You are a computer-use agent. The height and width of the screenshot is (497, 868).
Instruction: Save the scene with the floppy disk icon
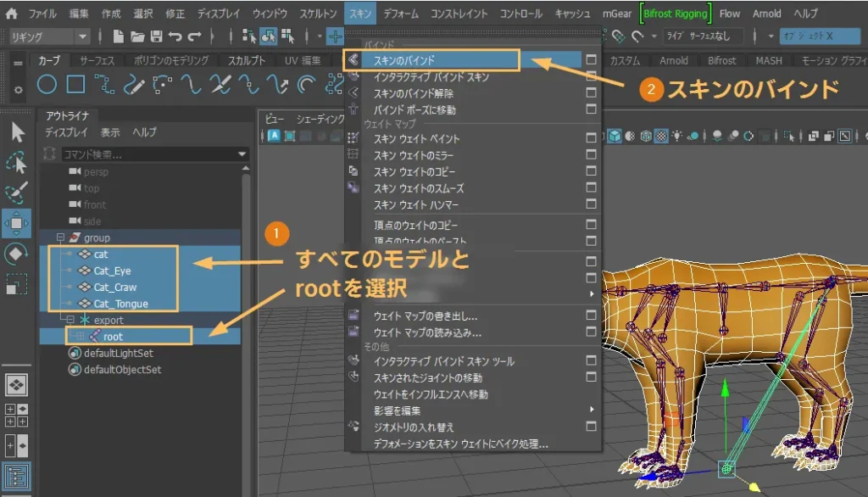157,36
